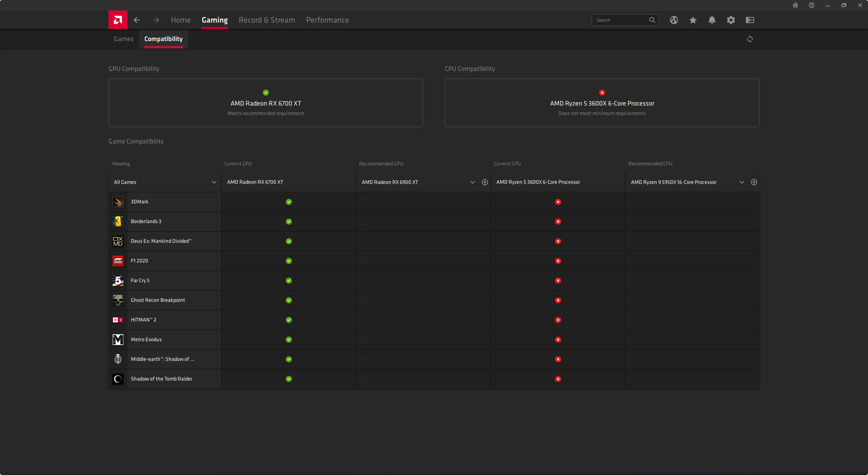Click the refresh compatibility icon
The width and height of the screenshot is (868, 475).
pos(750,39)
